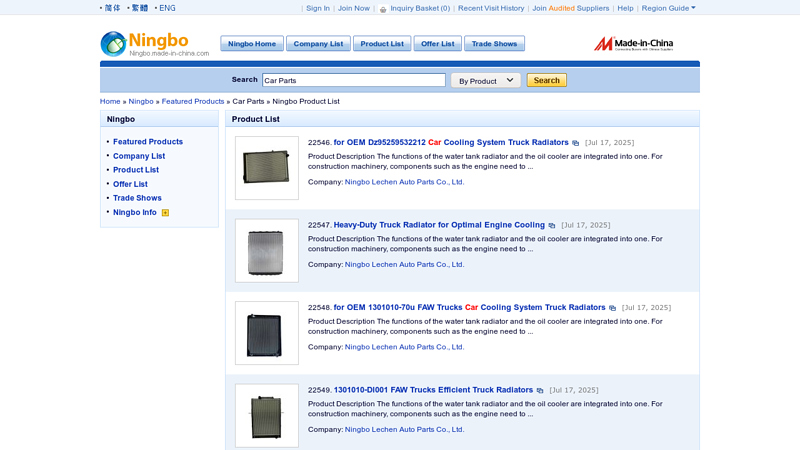Go to Ningbo breadcrumb link
This screenshot has height=450, width=800.
141,102
